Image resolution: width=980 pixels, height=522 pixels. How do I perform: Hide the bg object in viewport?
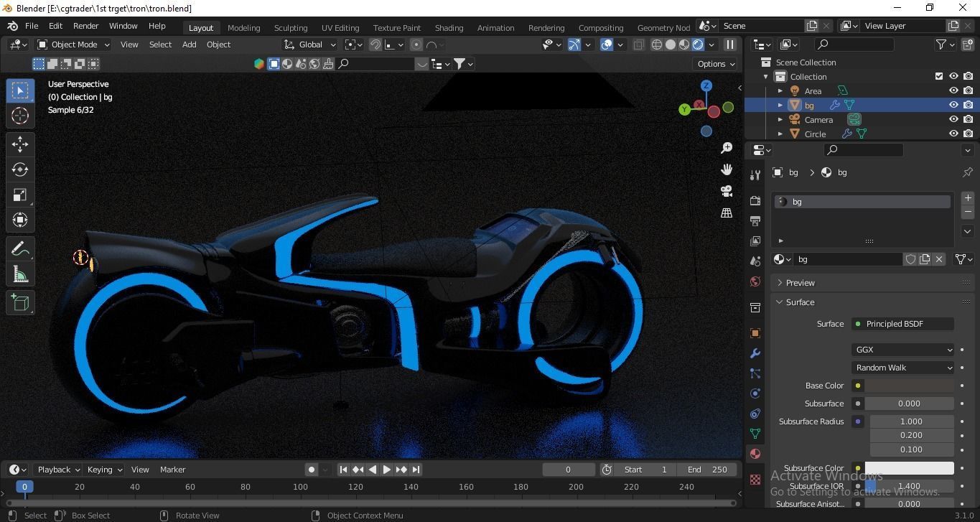(953, 105)
